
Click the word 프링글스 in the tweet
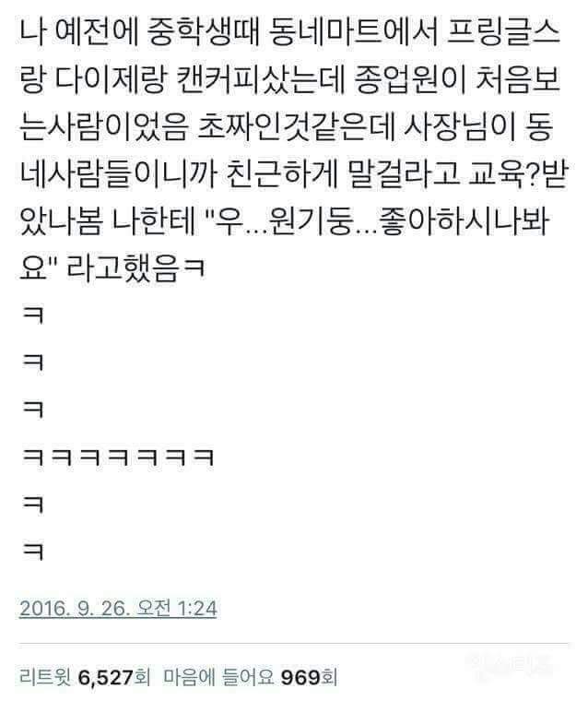(503, 33)
